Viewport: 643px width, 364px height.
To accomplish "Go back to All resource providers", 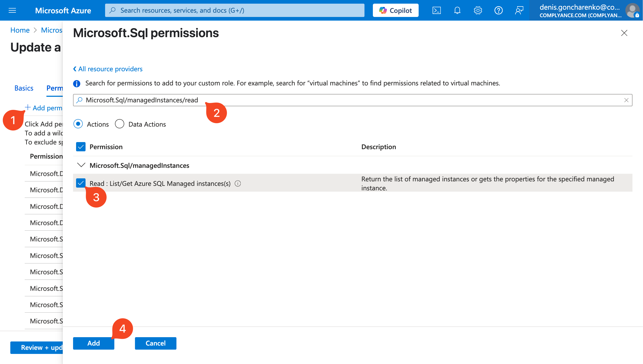I will (x=108, y=69).
